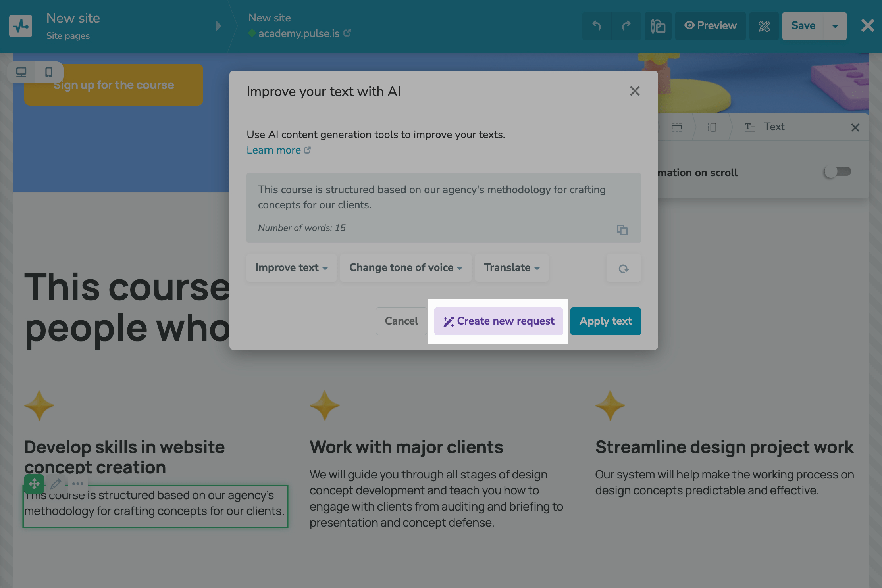Open the Site pages menu

68,36
